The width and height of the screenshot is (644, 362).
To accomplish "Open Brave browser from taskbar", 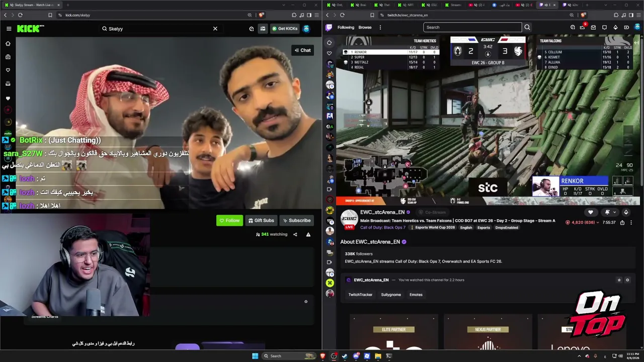I will coord(323,356).
